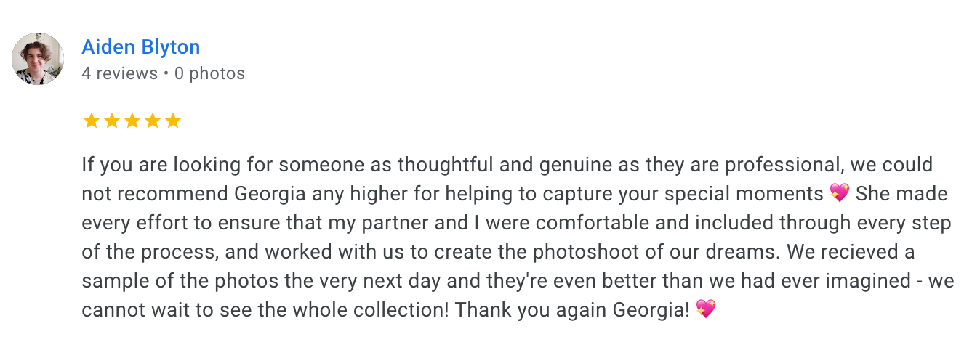Screen dimensions: 980x350
Task: Click the word 'professional' in the first line
Action: tap(788, 165)
